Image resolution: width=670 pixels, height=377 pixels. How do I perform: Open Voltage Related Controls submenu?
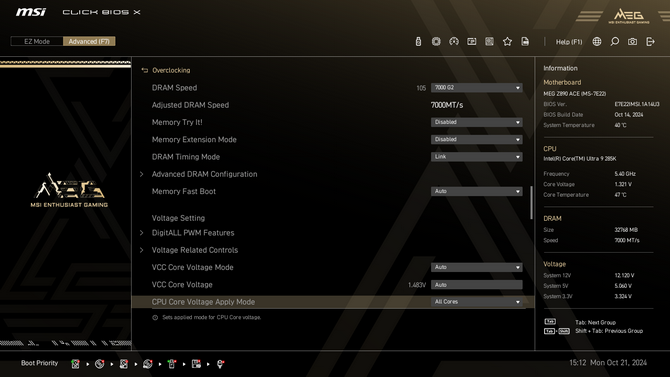coord(194,250)
